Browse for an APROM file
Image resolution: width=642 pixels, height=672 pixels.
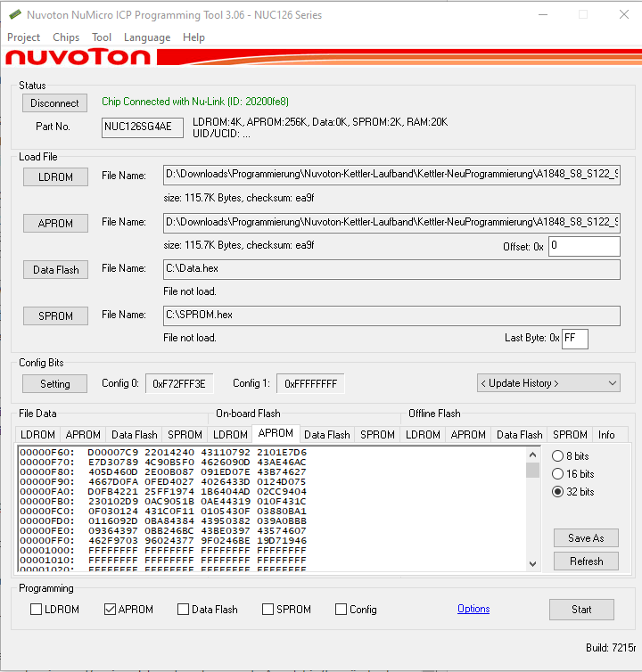[56, 224]
